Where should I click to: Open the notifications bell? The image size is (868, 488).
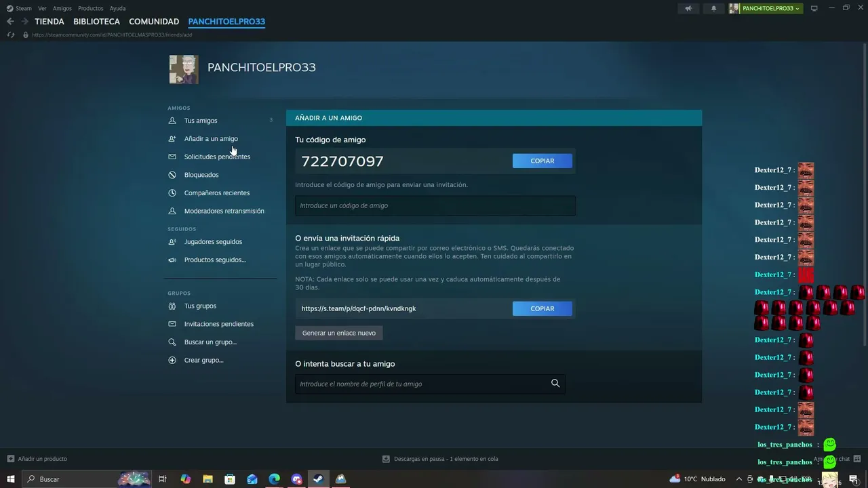713,8
